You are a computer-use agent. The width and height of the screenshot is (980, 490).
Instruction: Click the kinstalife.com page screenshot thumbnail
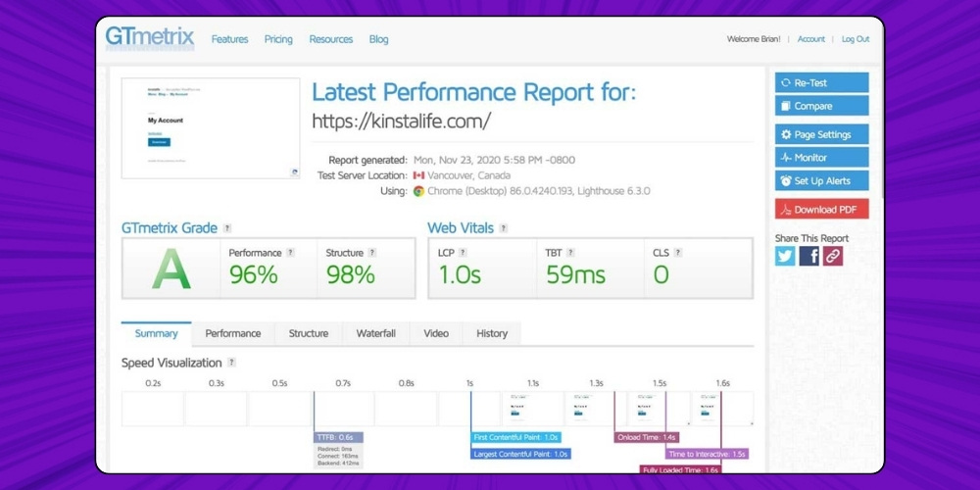pyautogui.click(x=211, y=128)
